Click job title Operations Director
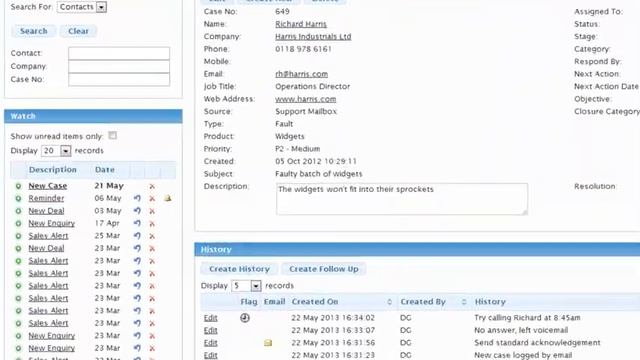 313,86
